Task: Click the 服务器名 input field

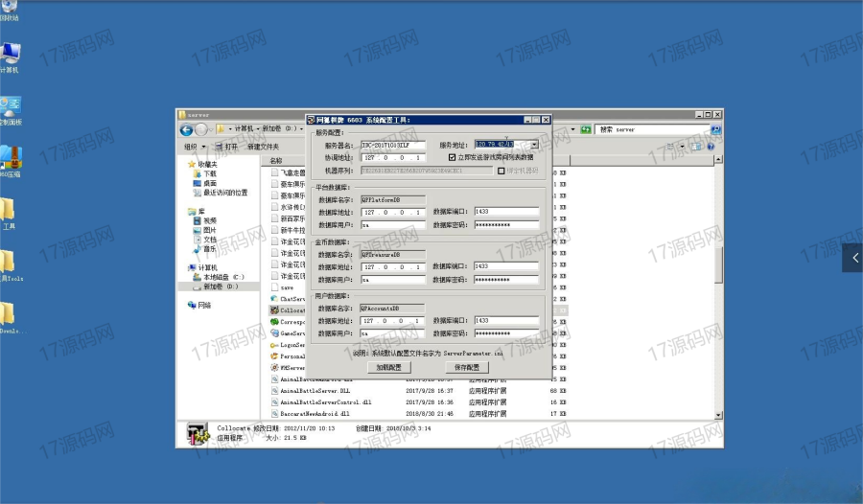Action: (393, 145)
